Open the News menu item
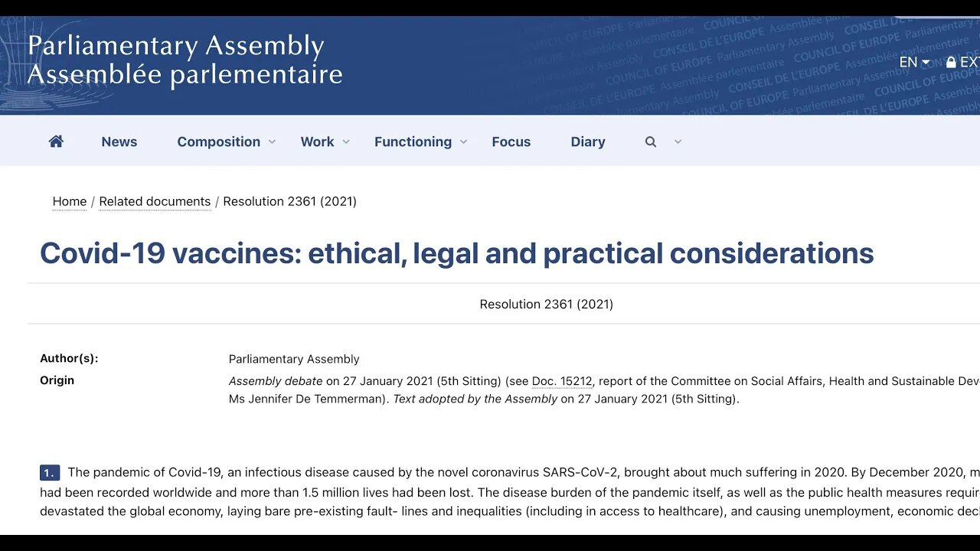 [119, 142]
